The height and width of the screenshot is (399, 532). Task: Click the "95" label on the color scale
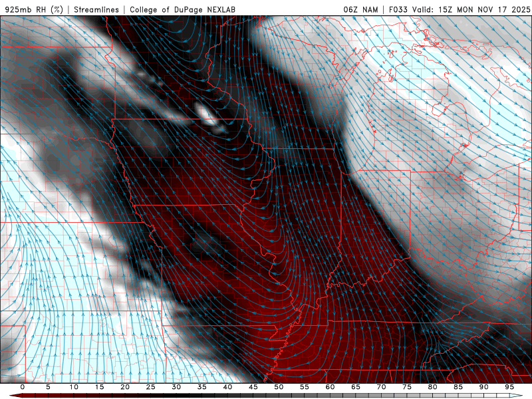click(509, 387)
